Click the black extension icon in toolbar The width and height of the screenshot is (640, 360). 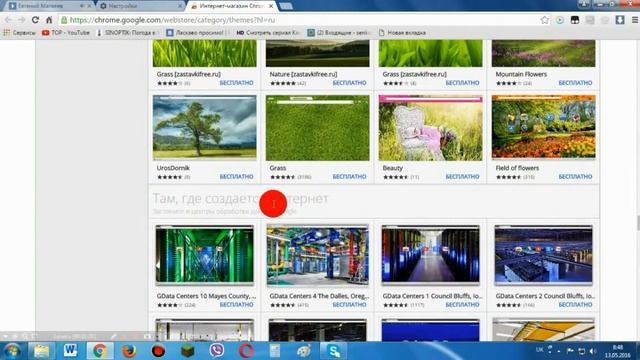[x=575, y=20]
